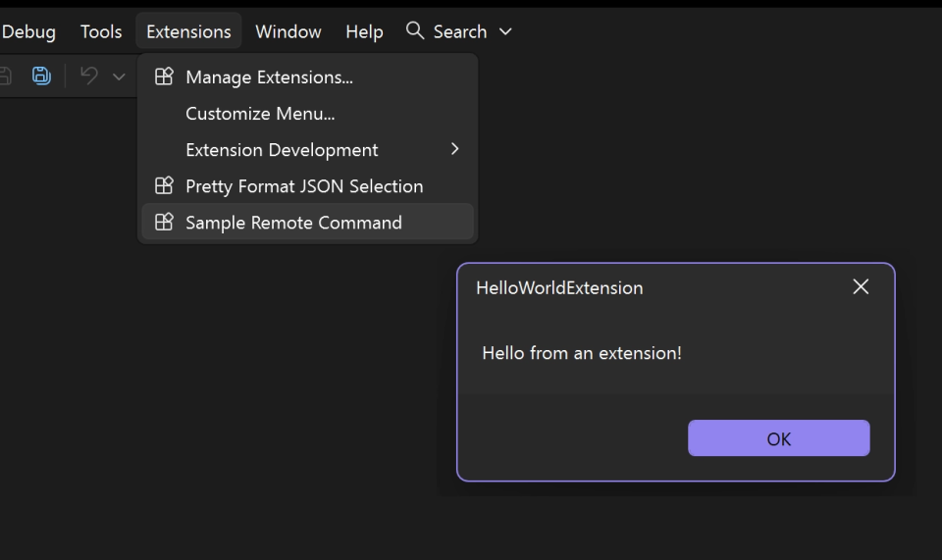Click the Search magnifier icon

[x=414, y=30]
